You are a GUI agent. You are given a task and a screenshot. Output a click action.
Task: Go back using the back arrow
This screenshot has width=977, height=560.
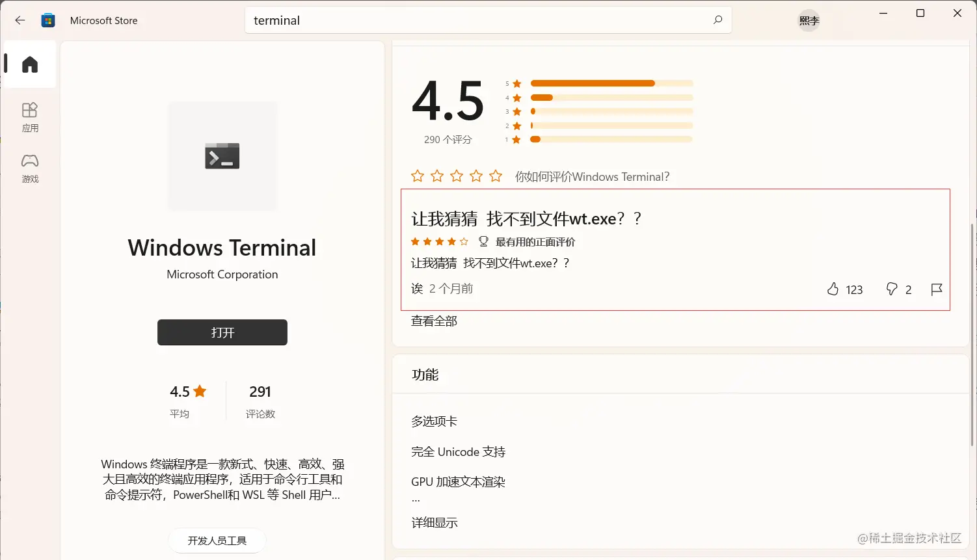click(20, 20)
